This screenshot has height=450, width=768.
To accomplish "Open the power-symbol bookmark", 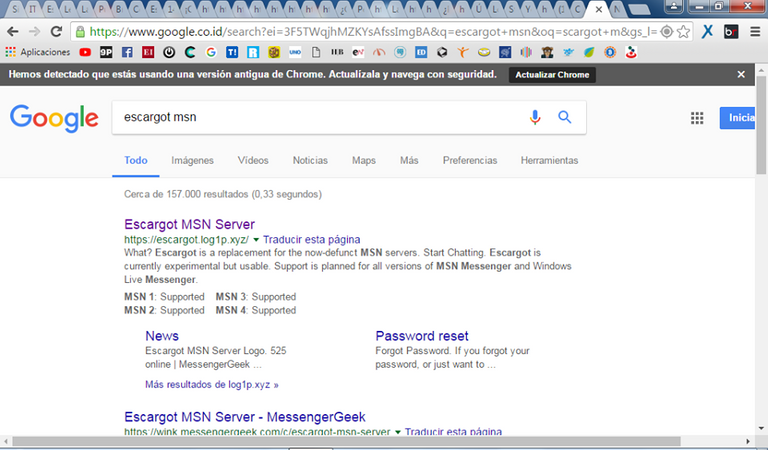I will click(x=169, y=52).
